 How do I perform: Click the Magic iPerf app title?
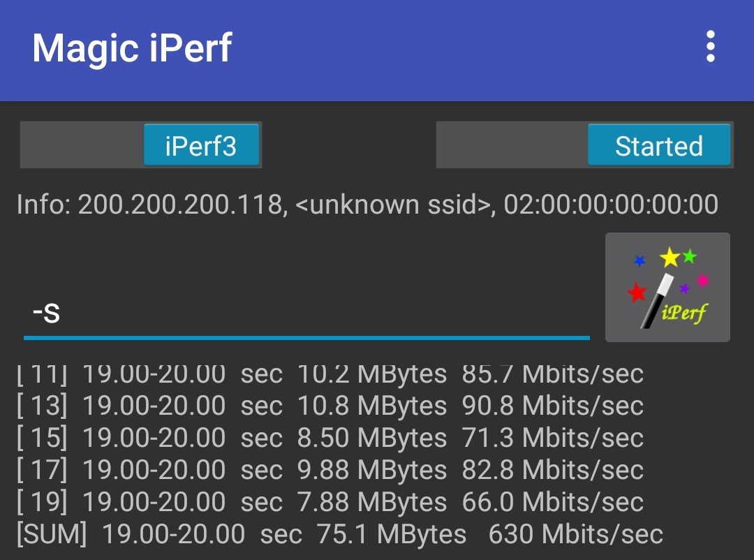pos(132,48)
